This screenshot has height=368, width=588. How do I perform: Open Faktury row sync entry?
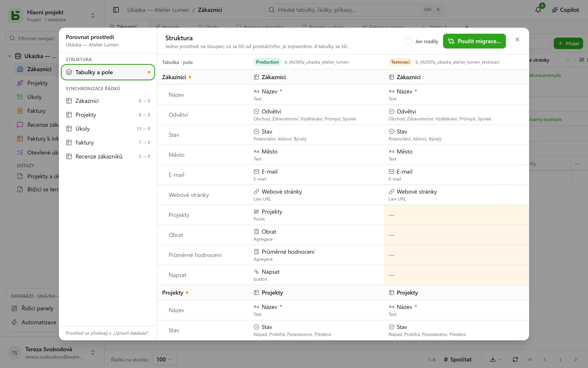coord(108,142)
